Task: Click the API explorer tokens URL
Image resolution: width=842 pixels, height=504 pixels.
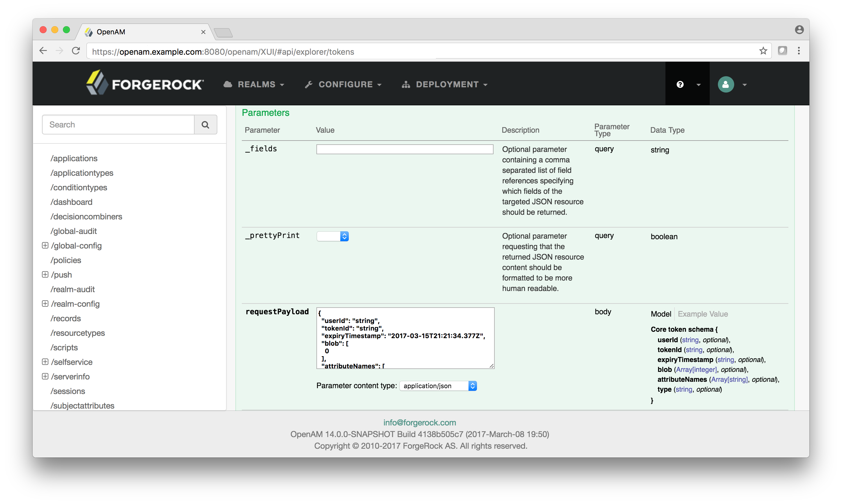Action: coord(222,51)
